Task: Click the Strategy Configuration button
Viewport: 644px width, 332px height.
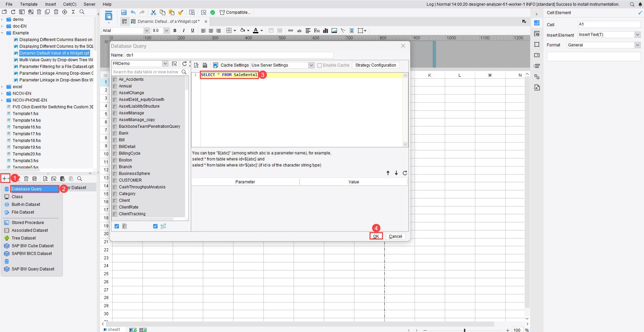Action: tap(376, 65)
